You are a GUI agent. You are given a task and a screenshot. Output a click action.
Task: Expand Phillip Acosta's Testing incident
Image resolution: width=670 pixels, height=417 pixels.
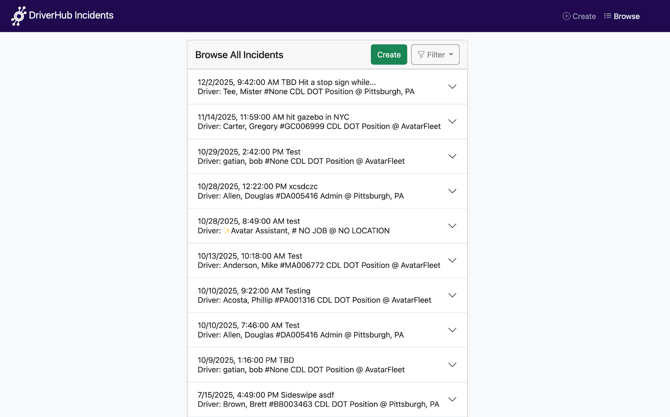click(452, 295)
